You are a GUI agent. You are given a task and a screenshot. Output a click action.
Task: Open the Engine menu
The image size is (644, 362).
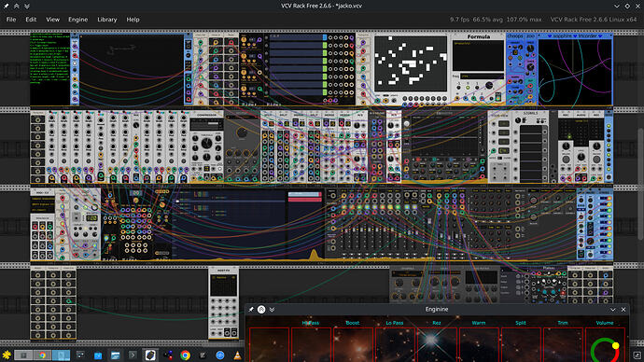pos(77,20)
